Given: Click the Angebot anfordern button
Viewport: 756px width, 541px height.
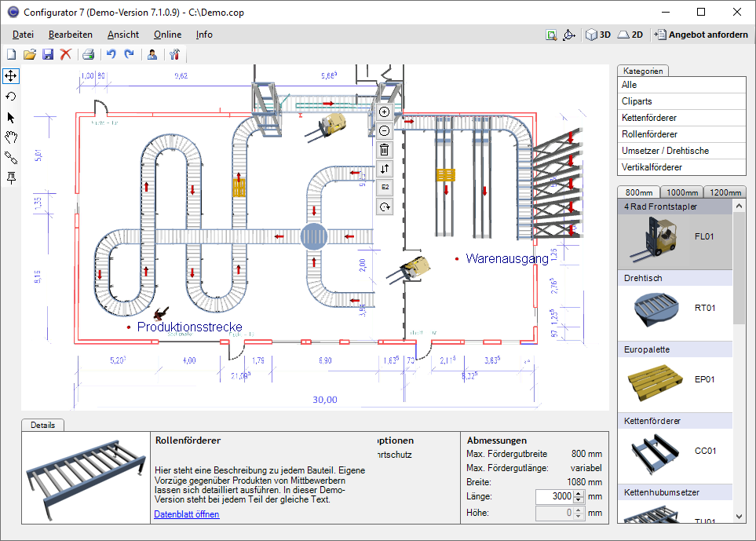Looking at the screenshot, I should 701,35.
